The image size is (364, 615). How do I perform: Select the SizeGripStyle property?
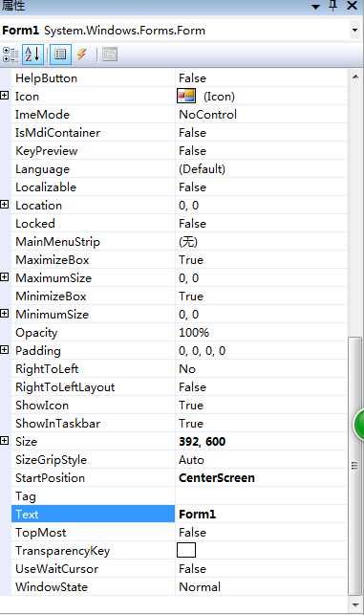[51, 460]
